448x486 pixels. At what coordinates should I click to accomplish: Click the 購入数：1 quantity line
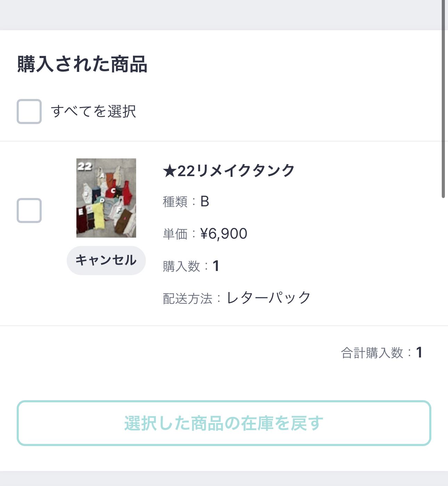click(191, 266)
